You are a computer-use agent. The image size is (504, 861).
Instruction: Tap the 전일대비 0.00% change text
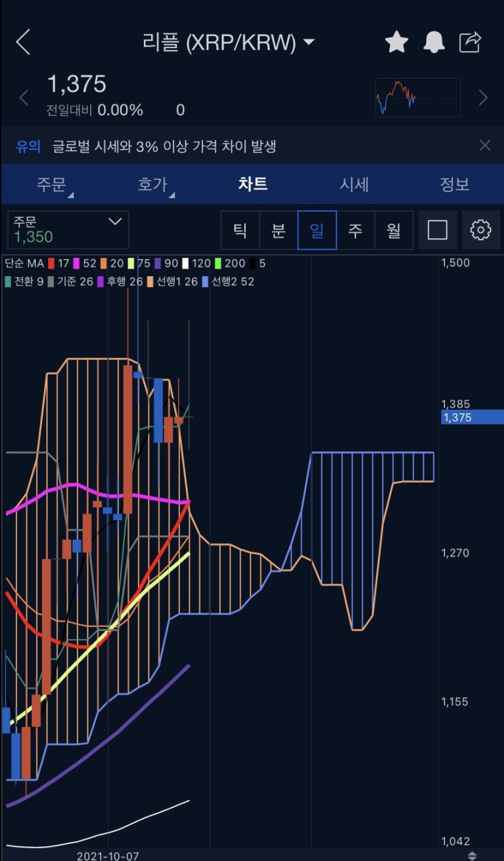click(x=95, y=110)
